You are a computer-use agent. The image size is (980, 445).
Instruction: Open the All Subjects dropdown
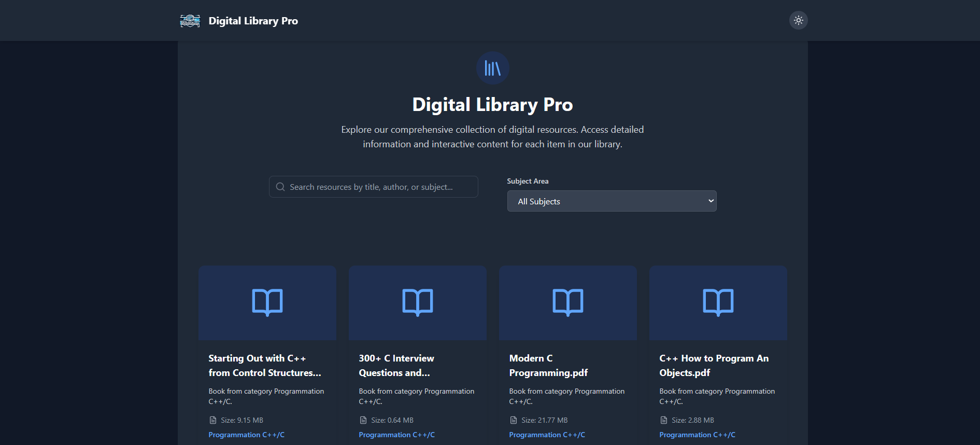pos(612,201)
